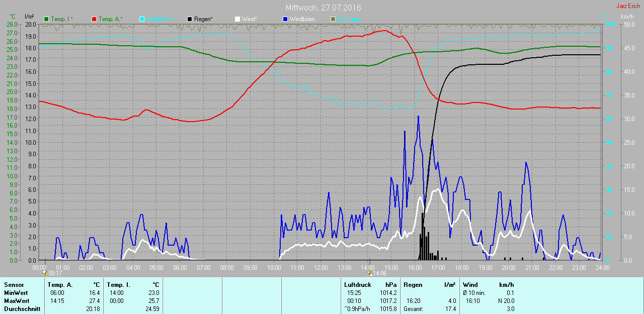This screenshot has width=644, height=314.
Task: Click the 'Jarz Erich' text in corner
Action: 628,6
